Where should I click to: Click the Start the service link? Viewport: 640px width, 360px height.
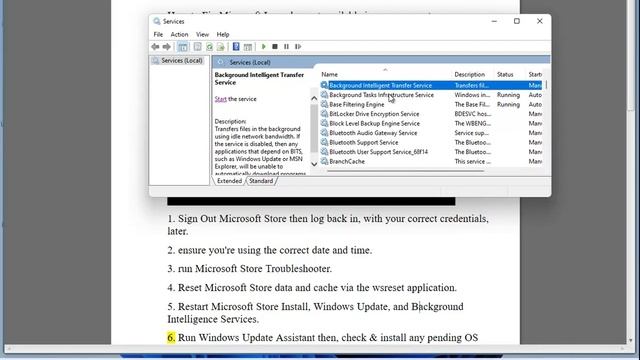220,99
